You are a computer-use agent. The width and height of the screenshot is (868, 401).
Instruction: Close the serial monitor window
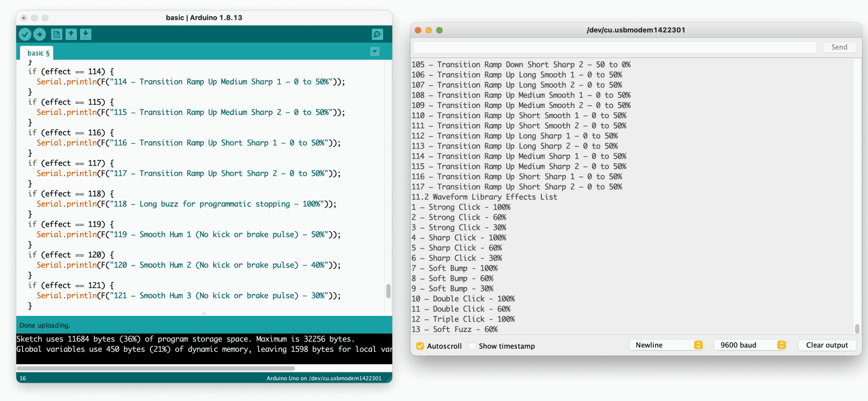tap(418, 30)
